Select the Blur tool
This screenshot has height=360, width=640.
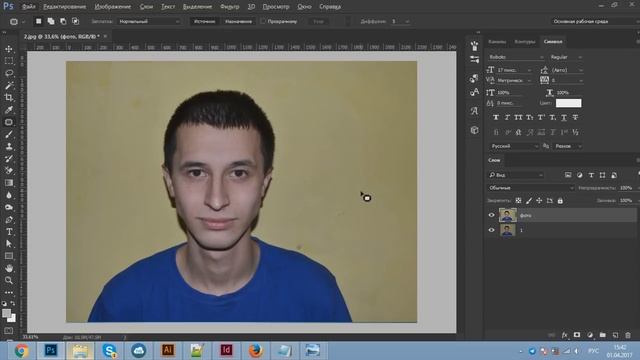point(9,195)
